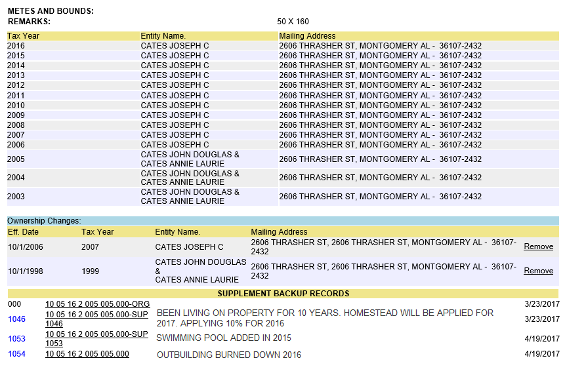This screenshot has width=565, height=392.
Task: Open 10 05 16 2 005 005.000-SUP 1053 record
Action: (96, 339)
